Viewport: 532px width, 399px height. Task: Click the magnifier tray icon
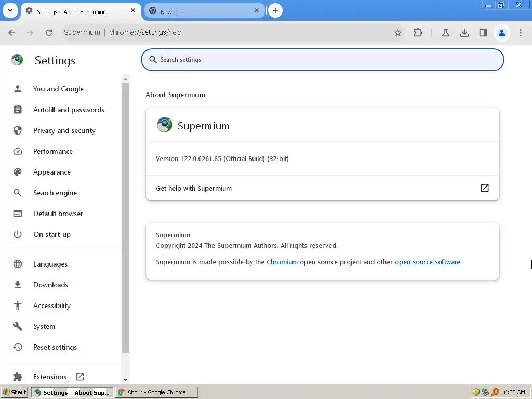(495, 392)
